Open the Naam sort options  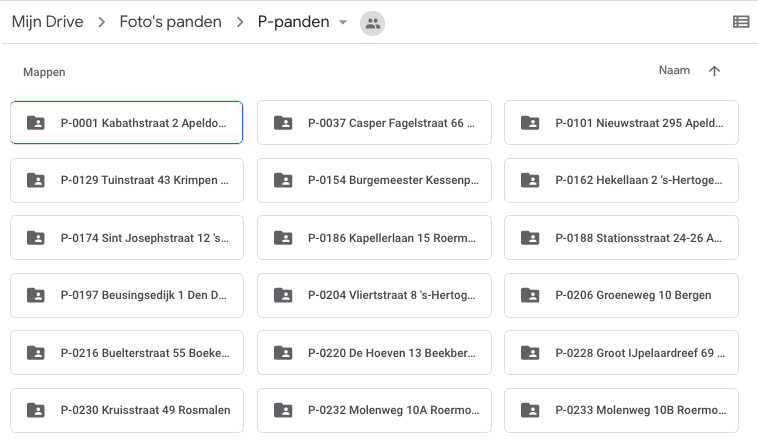click(674, 71)
